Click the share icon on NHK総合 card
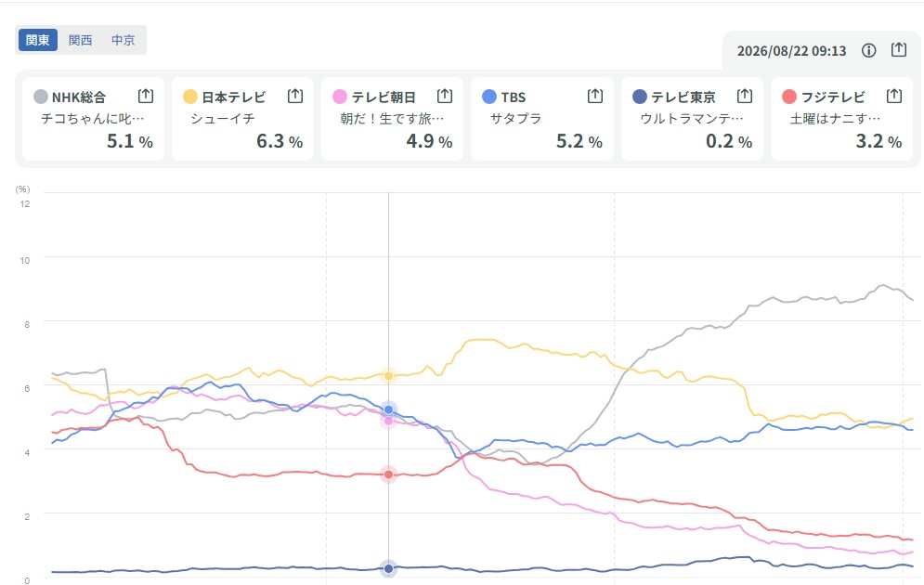Viewport: 924px width, 585px height. tap(146, 96)
